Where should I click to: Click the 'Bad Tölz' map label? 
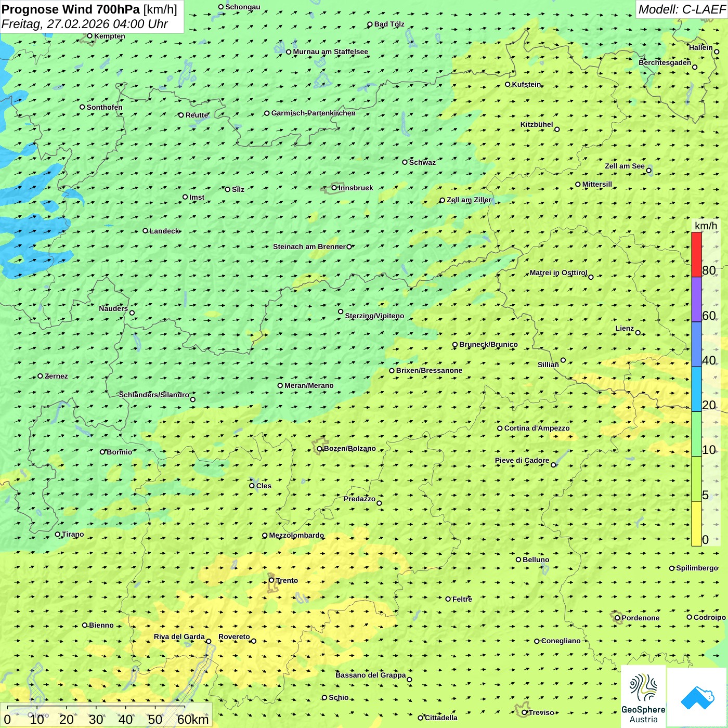[389, 24]
